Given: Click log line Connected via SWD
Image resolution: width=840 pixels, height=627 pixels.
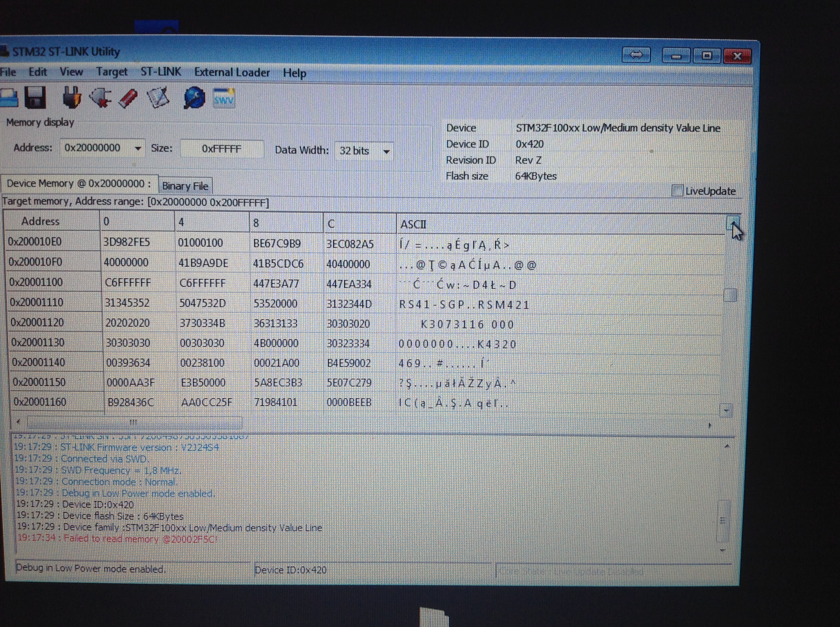Looking at the screenshot, I should click(x=82, y=459).
